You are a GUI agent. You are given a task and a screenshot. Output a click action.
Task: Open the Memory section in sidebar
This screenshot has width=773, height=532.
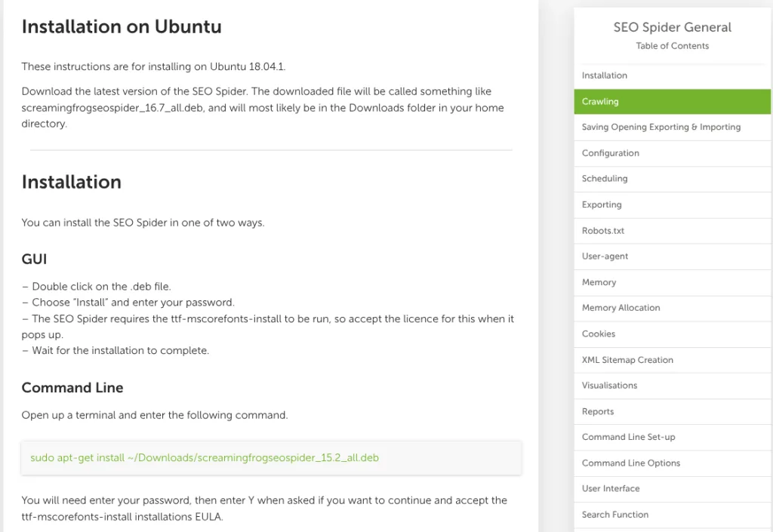599,282
